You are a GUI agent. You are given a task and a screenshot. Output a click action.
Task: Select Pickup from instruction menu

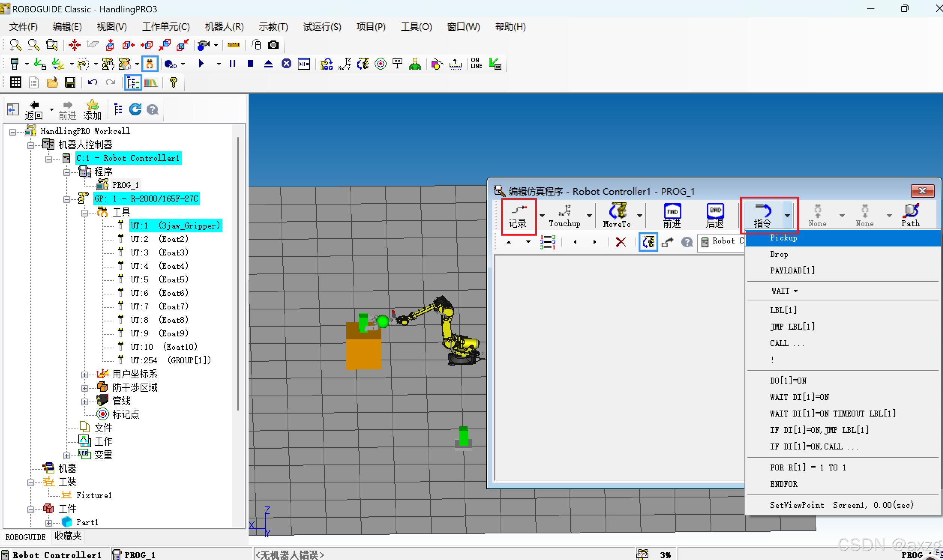(x=783, y=238)
